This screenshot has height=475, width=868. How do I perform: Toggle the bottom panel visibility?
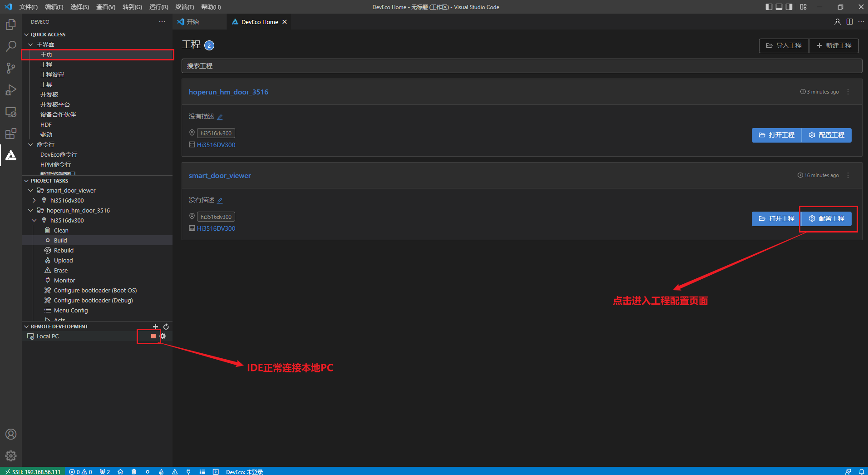click(779, 7)
